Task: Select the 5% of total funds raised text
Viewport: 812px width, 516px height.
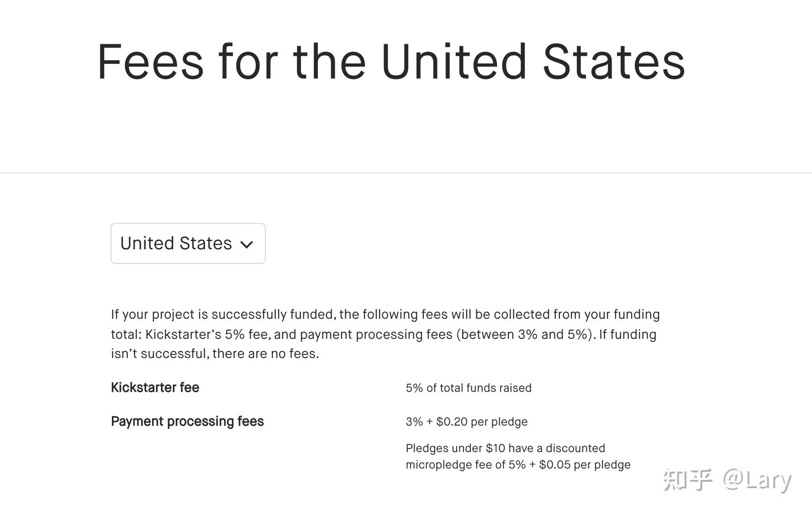Action: pos(468,388)
